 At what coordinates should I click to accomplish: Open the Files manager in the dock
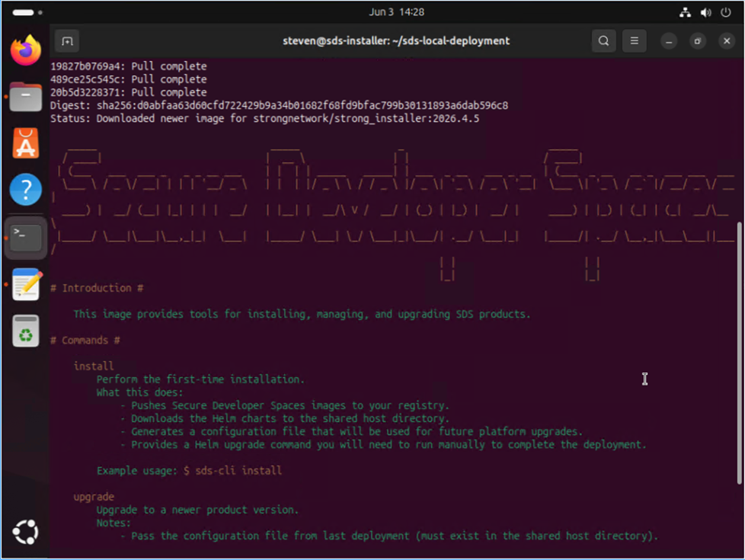pyautogui.click(x=26, y=97)
